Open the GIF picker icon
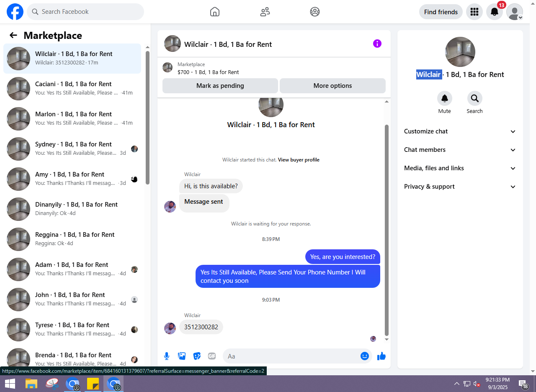536x392 pixels. click(x=212, y=356)
